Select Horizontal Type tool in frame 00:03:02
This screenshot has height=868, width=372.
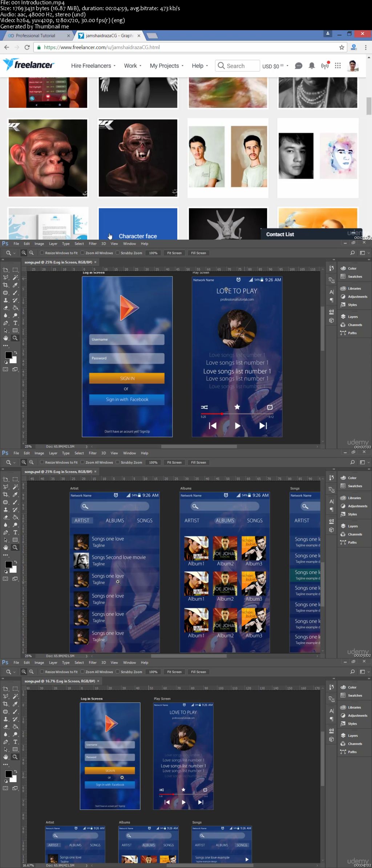(x=15, y=532)
